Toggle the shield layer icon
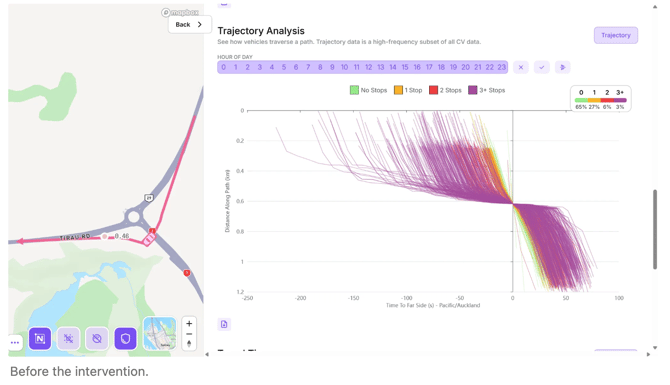Viewport: 670px width, 385px height. coord(125,338)
